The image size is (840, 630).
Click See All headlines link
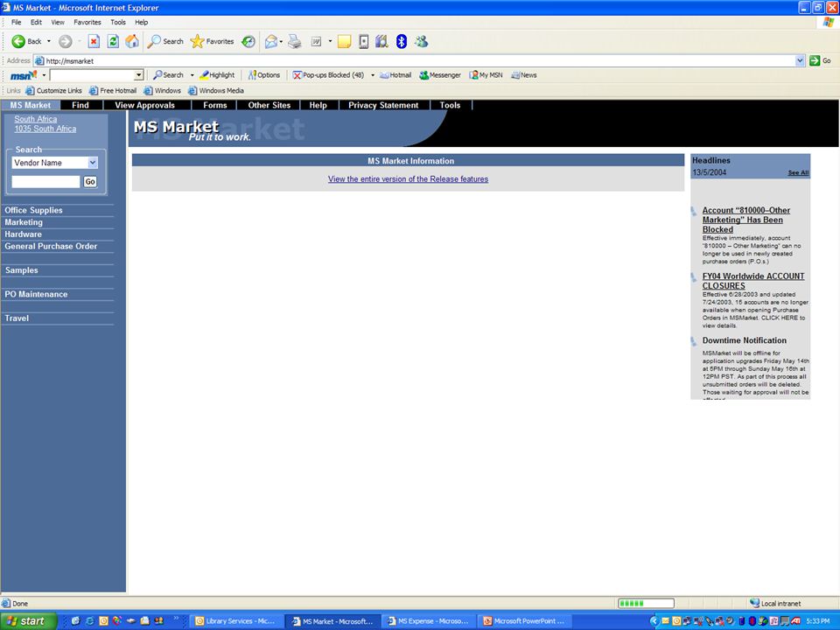tap(798, 172)
